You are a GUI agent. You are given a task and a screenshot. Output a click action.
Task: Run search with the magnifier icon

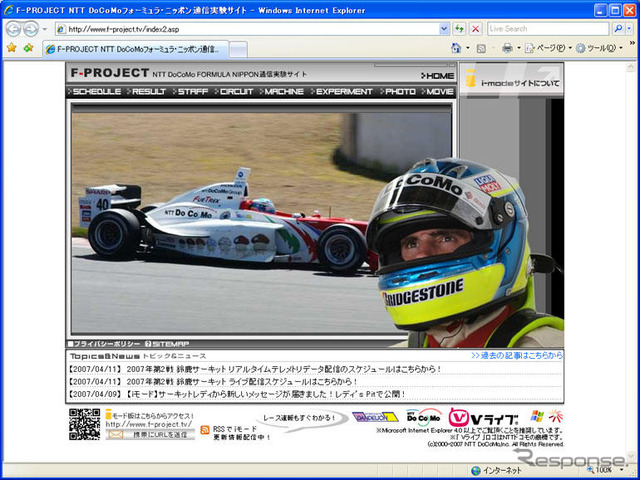(x=618, y=29)
